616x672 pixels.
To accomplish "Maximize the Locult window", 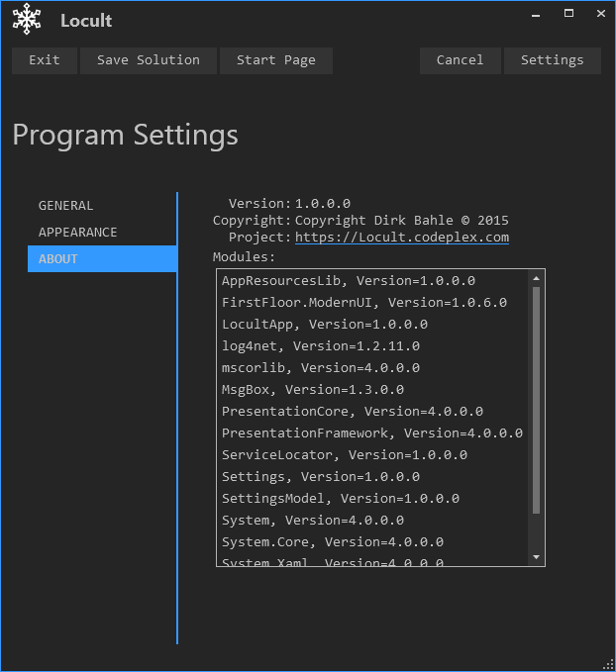I will click(568, 14).
